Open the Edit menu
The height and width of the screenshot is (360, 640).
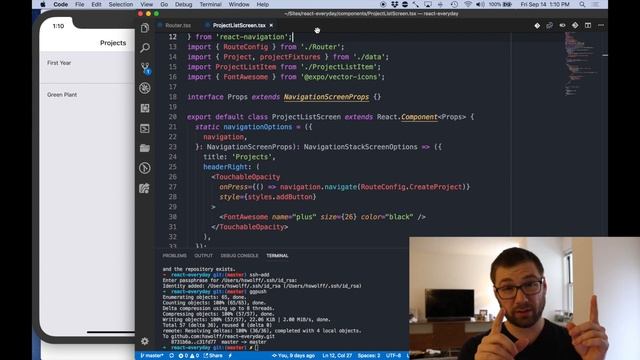(x=96, y=4)
